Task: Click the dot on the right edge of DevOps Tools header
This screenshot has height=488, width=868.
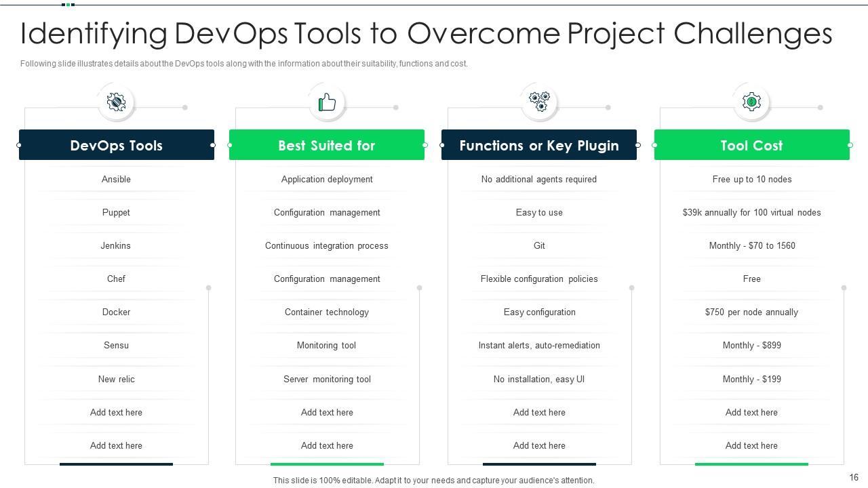Action: 213,145
